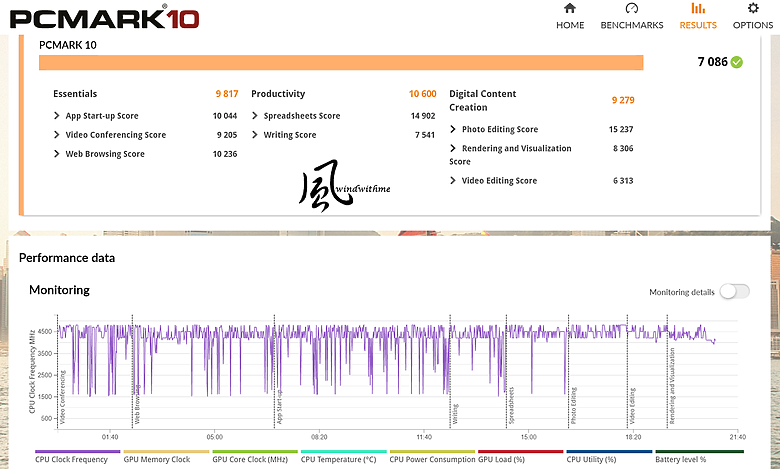The width and height of the screenshot is (780, 469).
Task: Click the App Start-up marker on the chart
Action: pos(280,407)
